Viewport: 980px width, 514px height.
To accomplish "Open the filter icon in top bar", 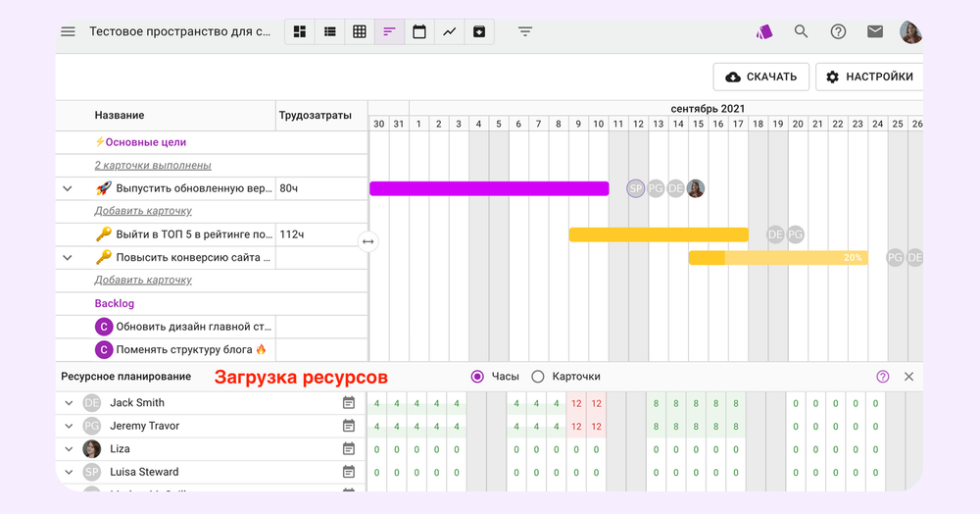I will pos(525,31).
